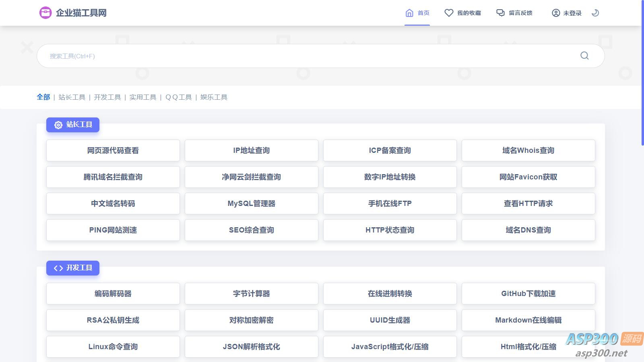Open the 网页源代码查看 tool
This screenshot has width=644, height=362.
coord(113,150)
